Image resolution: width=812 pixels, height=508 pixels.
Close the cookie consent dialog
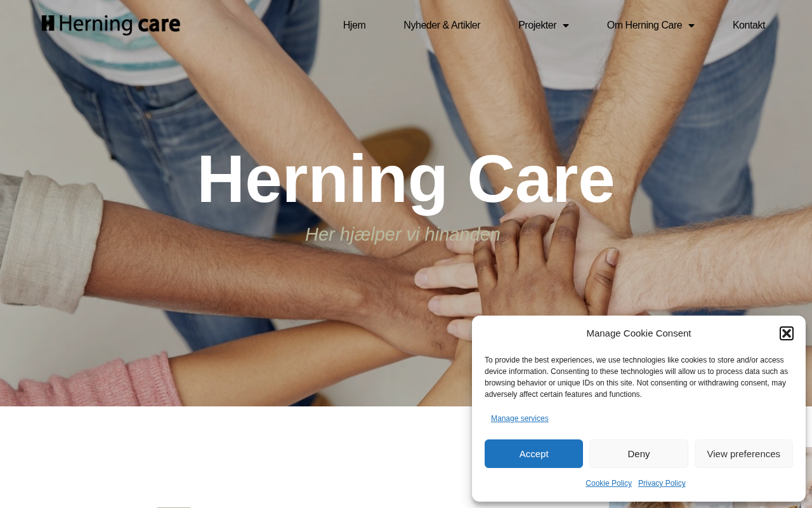(x=787, y=333)
